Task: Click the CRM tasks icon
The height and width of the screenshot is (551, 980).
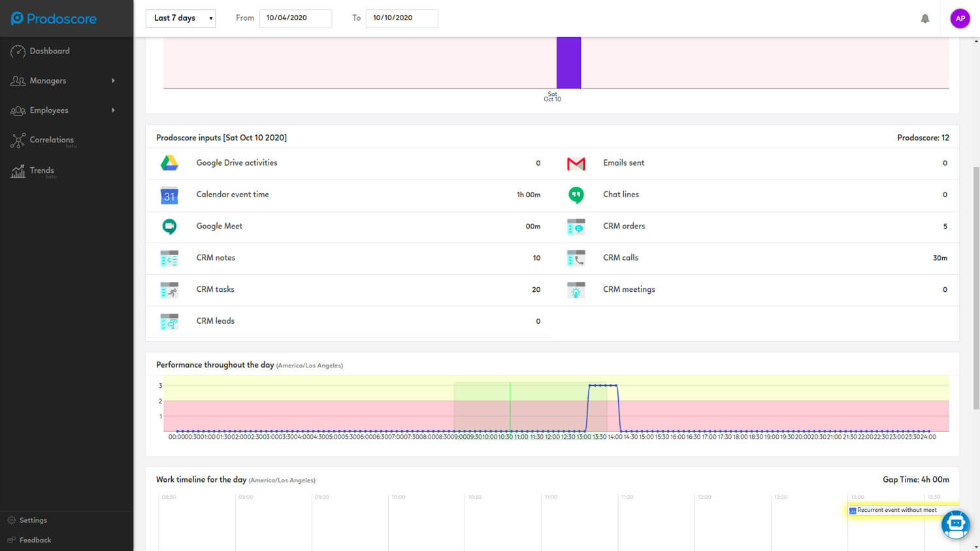Action: pos(169,290)
